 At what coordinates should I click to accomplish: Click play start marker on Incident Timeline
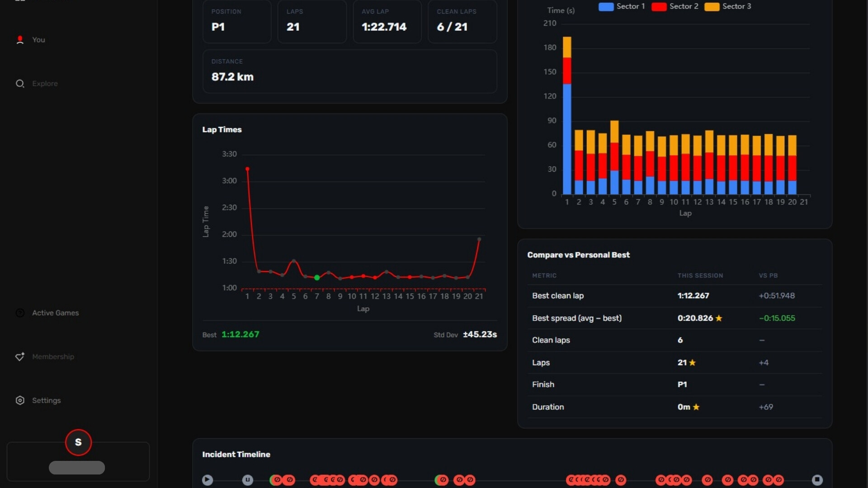pos(208,480)
